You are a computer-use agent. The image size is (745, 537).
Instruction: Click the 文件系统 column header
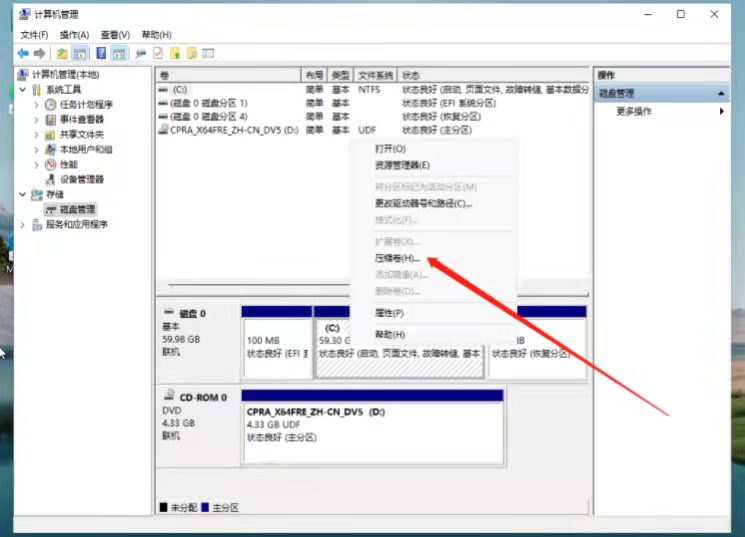click(375, 75)
